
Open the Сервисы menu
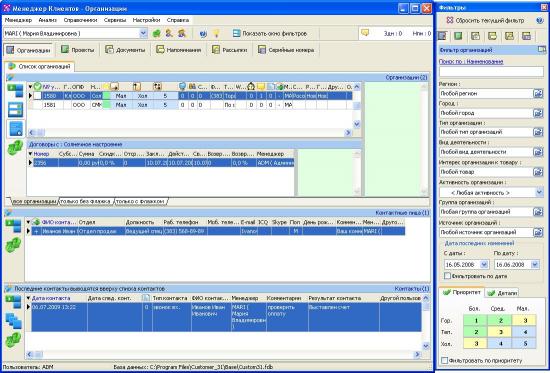click(115, 20)
